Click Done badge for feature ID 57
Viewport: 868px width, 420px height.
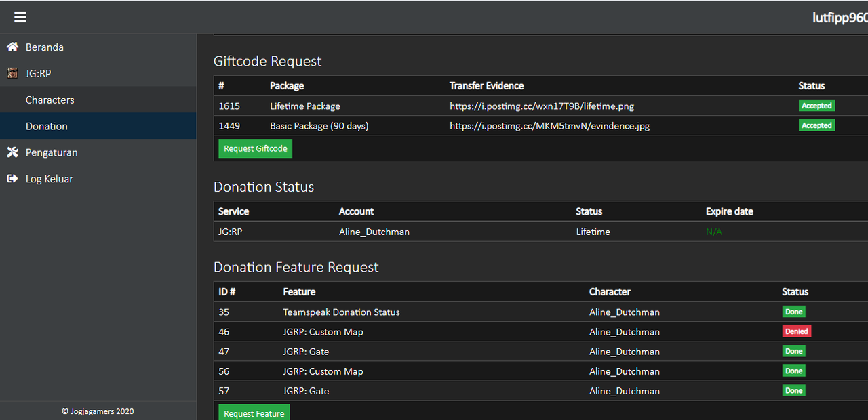pos(793,390)
